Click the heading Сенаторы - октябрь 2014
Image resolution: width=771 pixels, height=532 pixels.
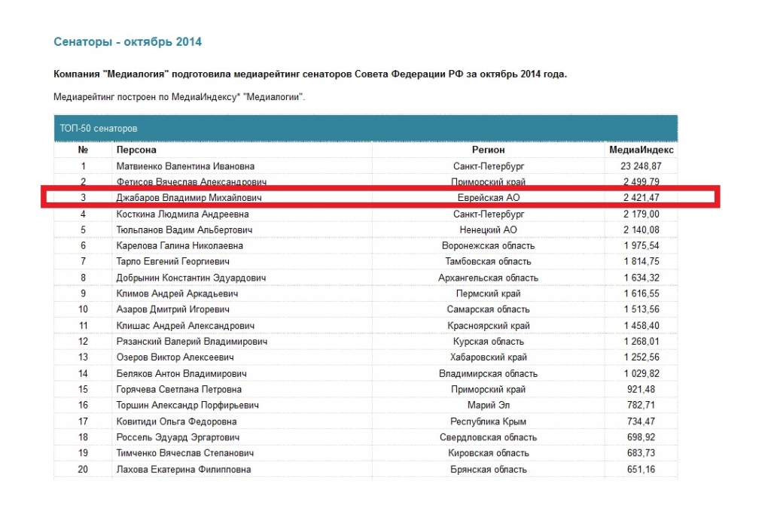(127, 41)
